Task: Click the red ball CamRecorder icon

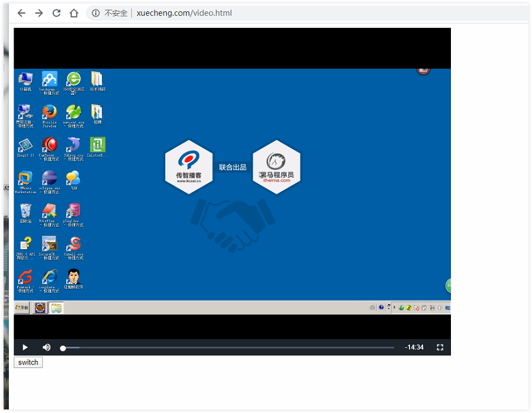Action: click(x=50, y=149)
